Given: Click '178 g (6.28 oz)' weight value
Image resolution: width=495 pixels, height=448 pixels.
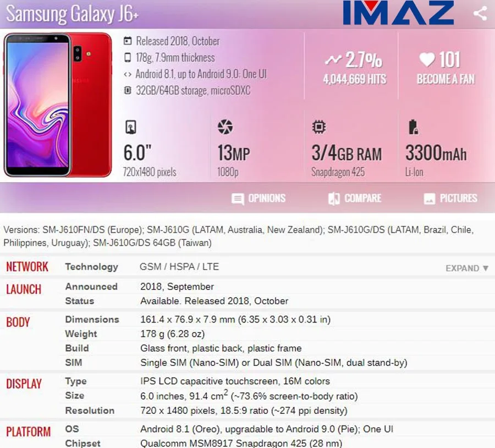Looking at the screenshot, I should point(173,334).
